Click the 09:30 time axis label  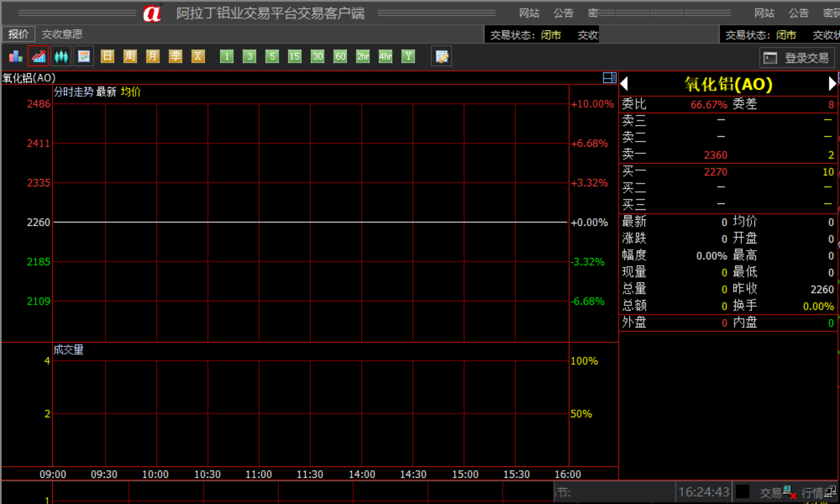[104, 474]
